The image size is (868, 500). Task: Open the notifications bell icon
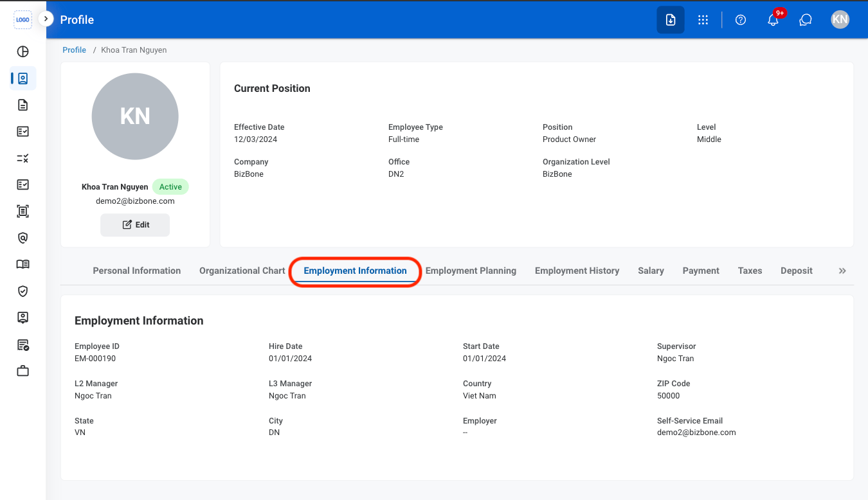coord(773,20)
